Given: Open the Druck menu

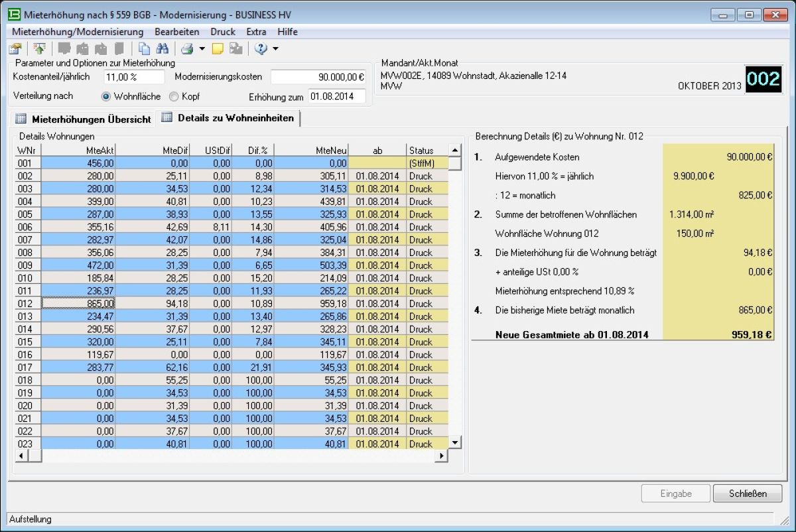Looking at the screenshot, I should [223, 31].
